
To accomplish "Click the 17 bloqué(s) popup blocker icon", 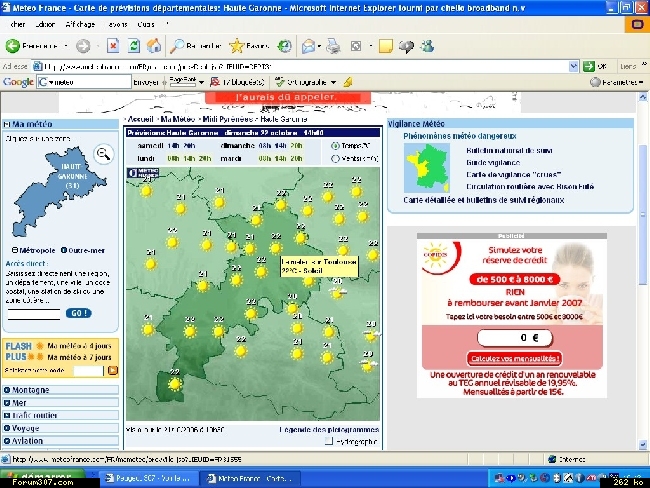I will [215, 82].
